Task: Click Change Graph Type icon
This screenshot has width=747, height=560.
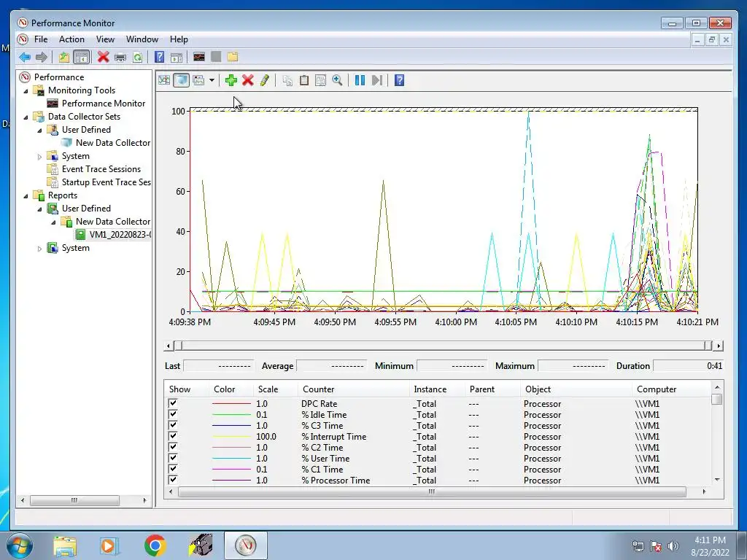Action: tap(198, 80)
